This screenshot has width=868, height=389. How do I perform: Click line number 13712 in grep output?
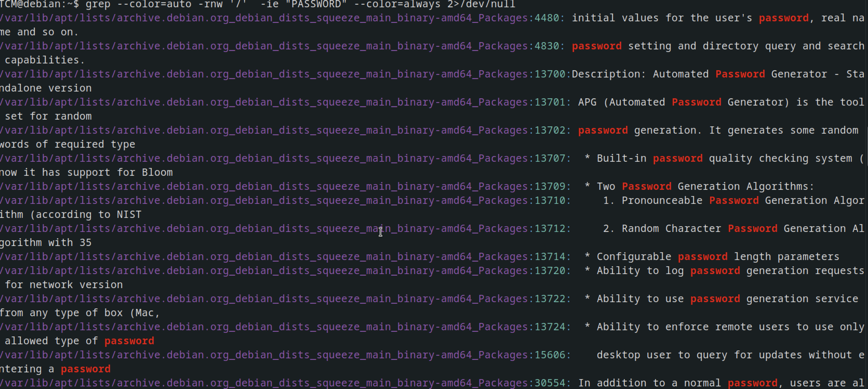coord(550,228)
